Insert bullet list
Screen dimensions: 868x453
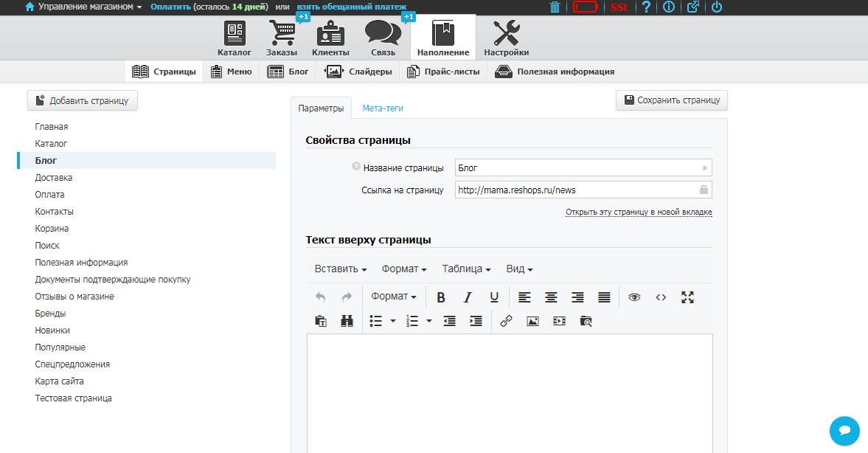click(x=376, y=321)
